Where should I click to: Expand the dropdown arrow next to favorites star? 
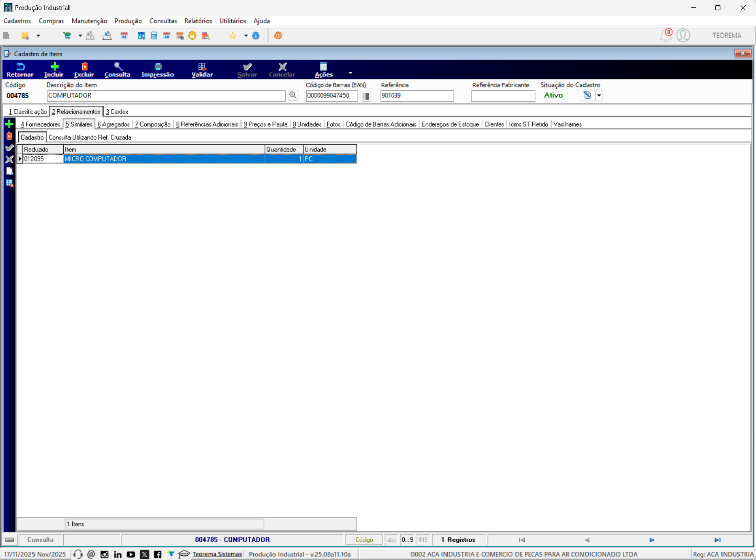246,36
